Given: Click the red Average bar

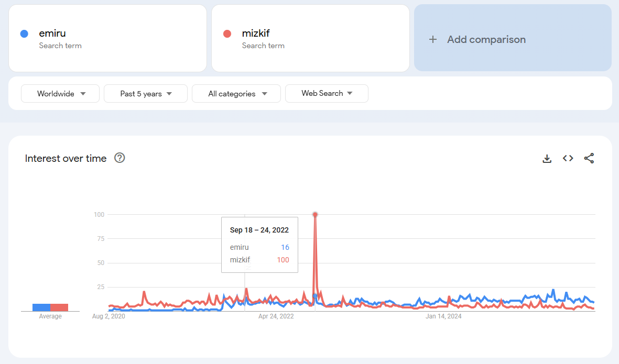Looking at the screenshot, I should pos(59,307).
